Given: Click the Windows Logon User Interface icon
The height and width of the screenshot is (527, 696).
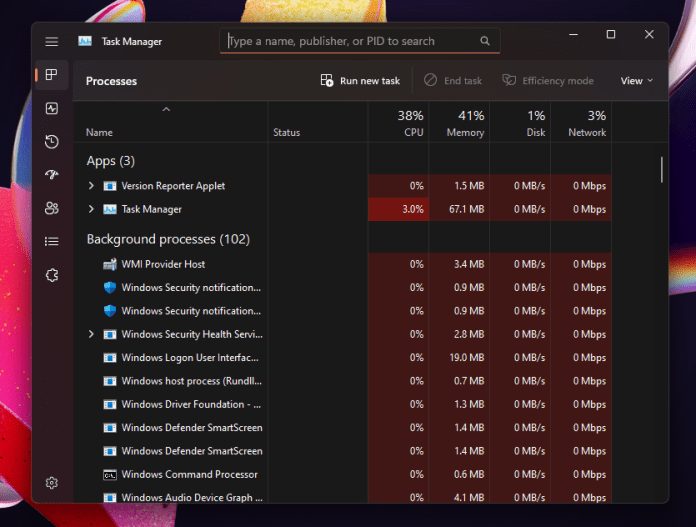Looking at the screenshot, I should click(110, 358).
